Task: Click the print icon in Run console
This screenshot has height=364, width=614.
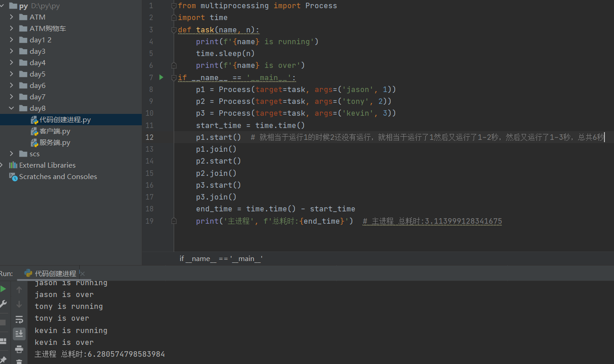Action: click(19, 349)
